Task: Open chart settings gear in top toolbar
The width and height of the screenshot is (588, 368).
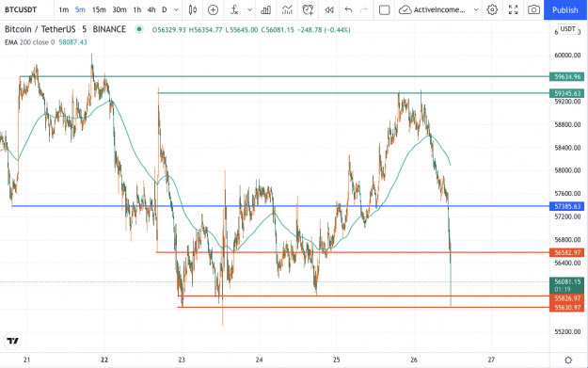Action: (492, 9)
